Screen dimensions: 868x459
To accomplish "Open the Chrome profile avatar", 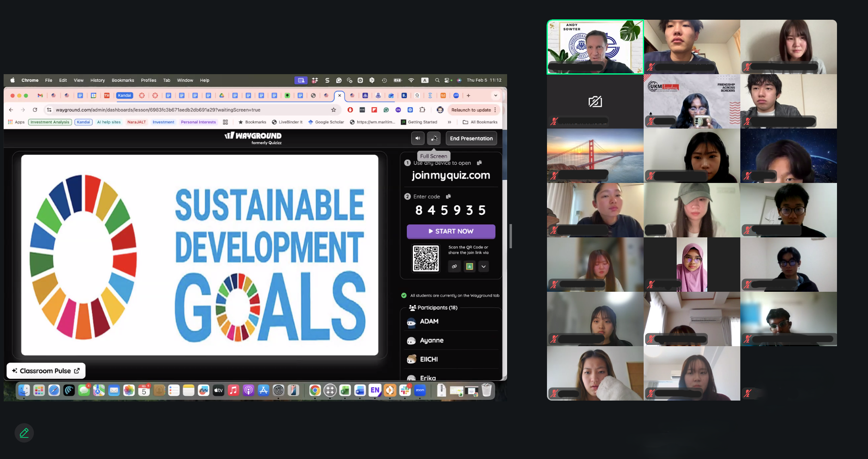I will click(440, 110).
